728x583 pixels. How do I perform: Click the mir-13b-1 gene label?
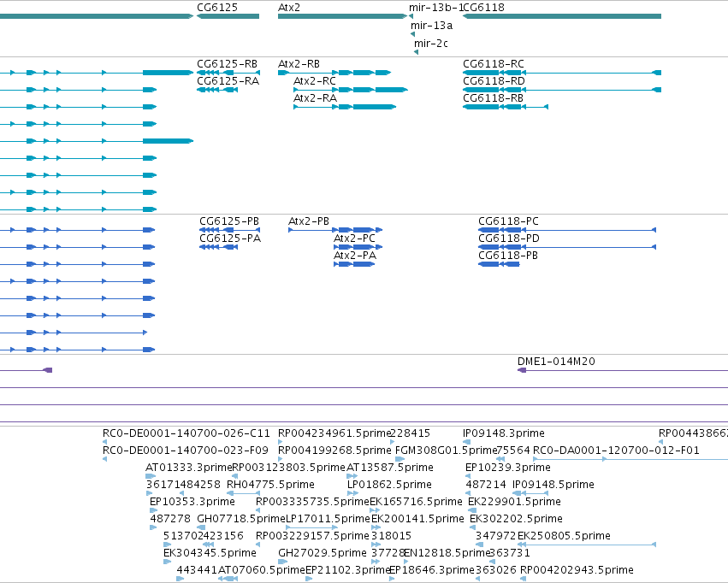tap(436, 8)
